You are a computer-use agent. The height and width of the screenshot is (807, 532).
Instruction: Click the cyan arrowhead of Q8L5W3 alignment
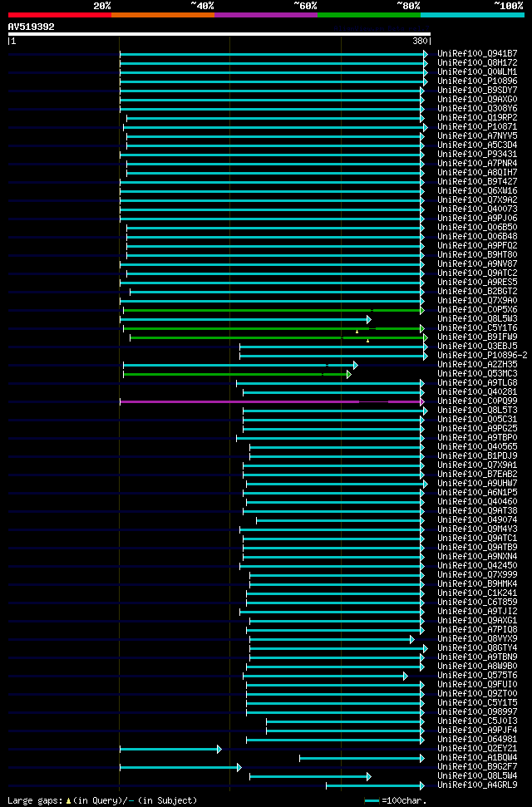(x=369, y=320)
